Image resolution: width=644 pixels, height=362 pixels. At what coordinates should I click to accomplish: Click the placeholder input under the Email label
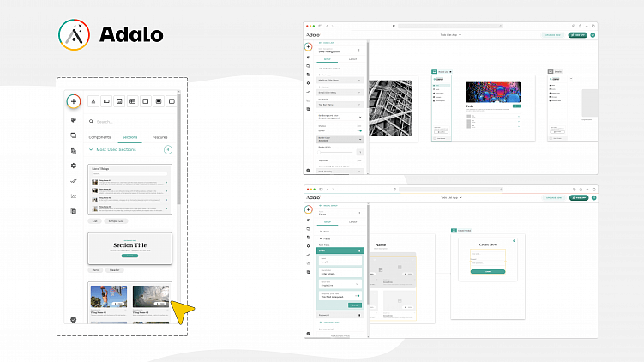340,273
